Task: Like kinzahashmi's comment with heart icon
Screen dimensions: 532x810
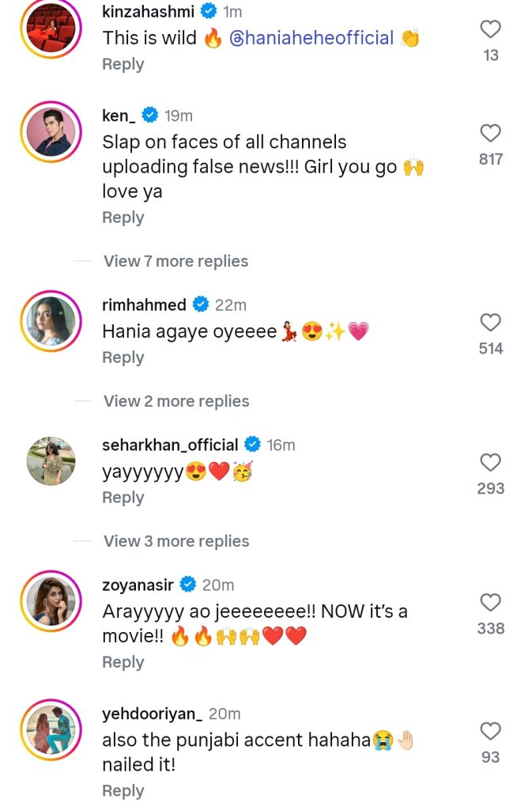Action: 490,30
